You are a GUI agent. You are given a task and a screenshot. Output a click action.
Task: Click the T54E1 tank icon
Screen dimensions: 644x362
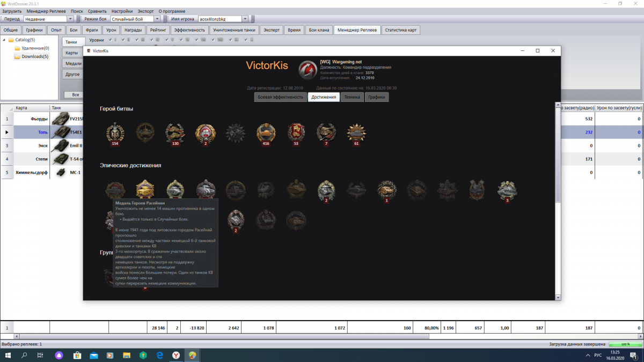[60, 132]
